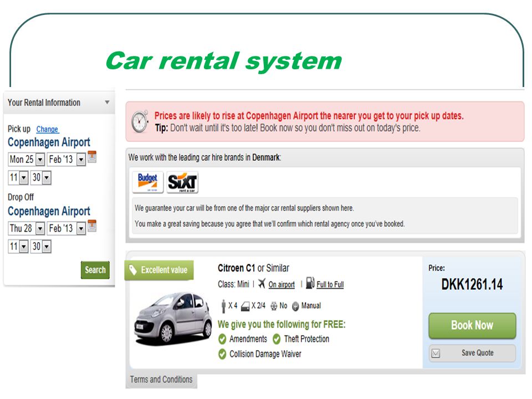Click the leading car hire brands in Denmark text

204,157
